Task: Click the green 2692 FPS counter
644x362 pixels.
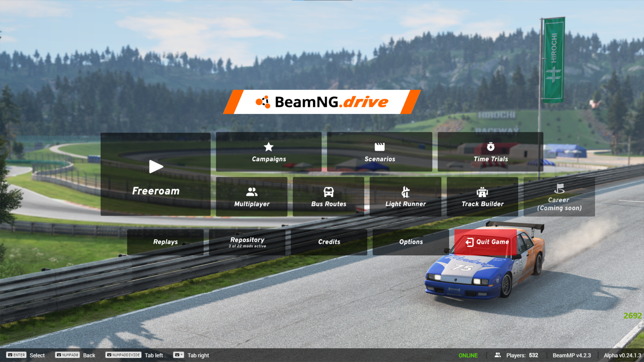Action: (633, 315)
